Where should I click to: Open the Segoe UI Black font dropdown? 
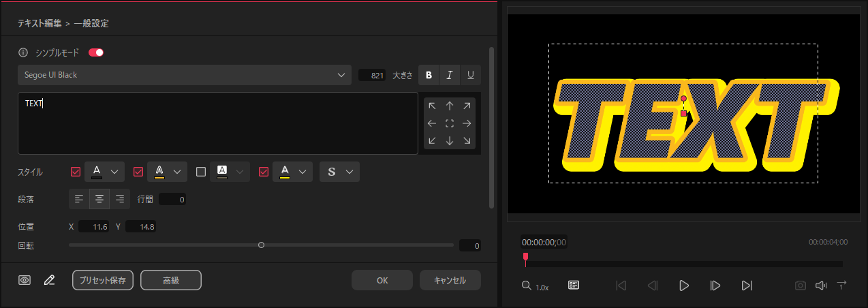tap(185, 75)
